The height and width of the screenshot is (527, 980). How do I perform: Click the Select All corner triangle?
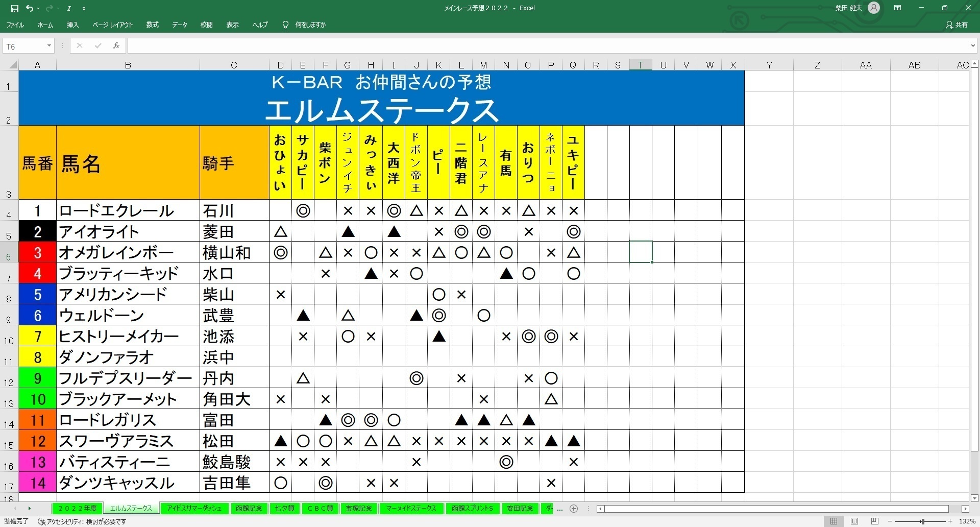point(13,65)
